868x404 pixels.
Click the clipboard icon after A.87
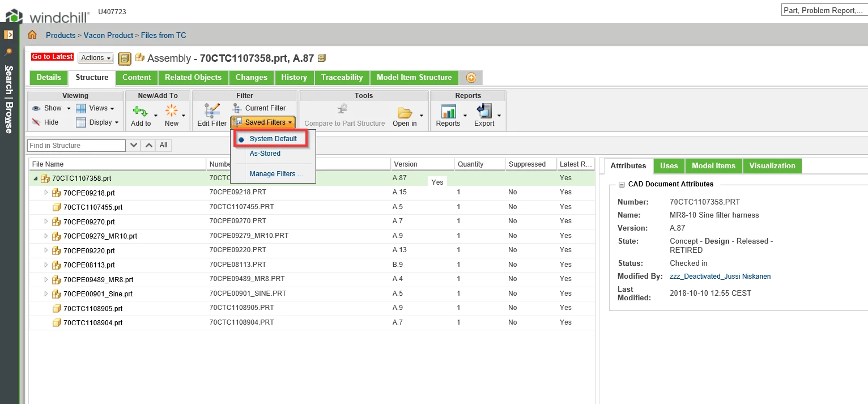[322, 58]
